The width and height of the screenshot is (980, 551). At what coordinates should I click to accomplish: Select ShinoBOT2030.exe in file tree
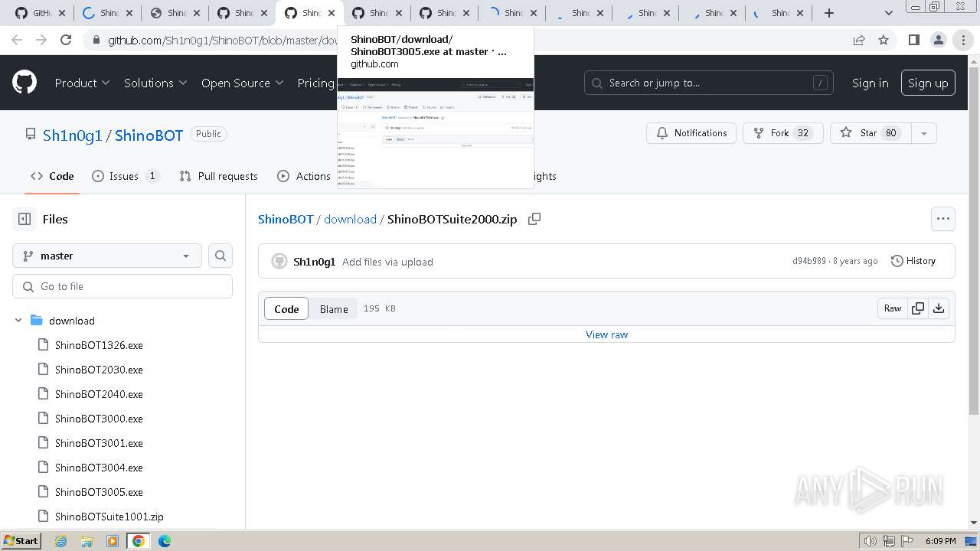point(99,370)
